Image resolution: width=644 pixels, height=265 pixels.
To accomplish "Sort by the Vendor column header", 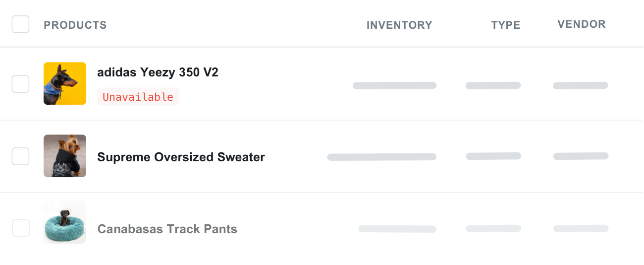I will coord(581,24).
